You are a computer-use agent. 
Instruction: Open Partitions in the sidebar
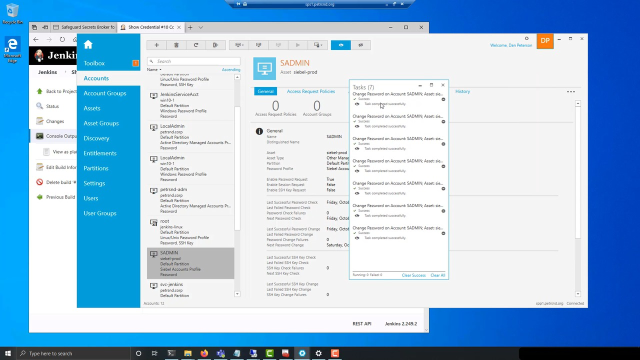(x=96, y=168)
